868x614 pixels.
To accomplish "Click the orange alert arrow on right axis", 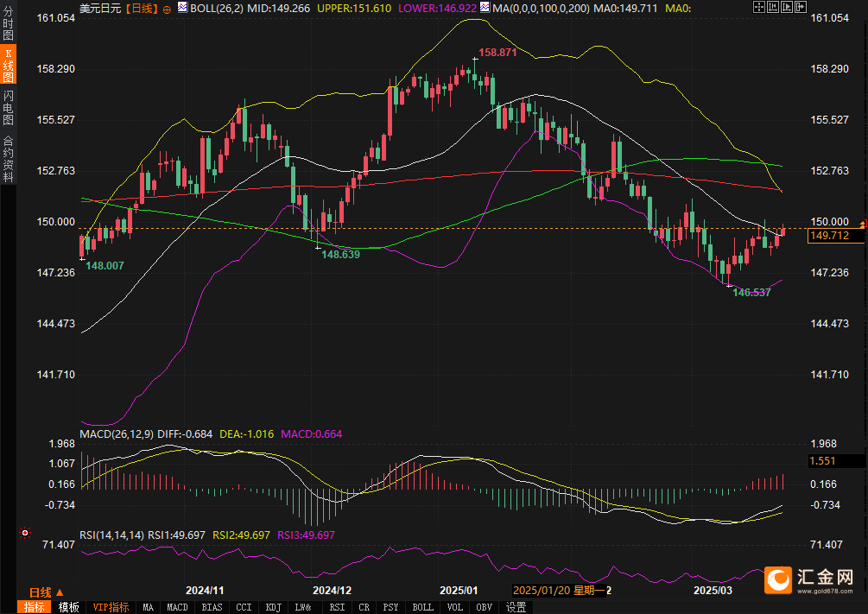I will [x=863, y=224].
